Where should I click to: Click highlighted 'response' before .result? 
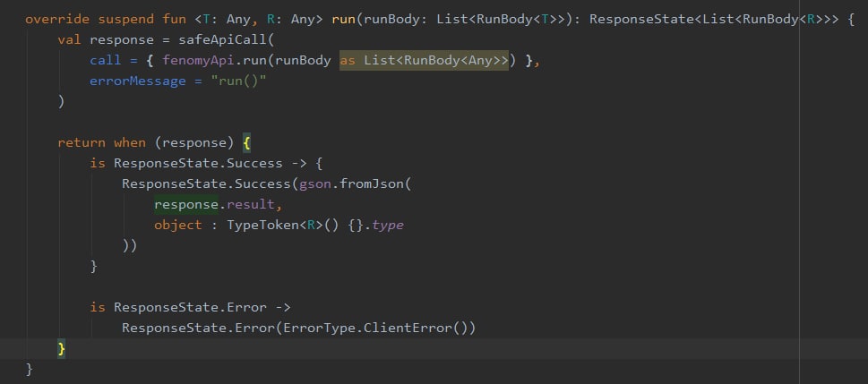[186, 204]
